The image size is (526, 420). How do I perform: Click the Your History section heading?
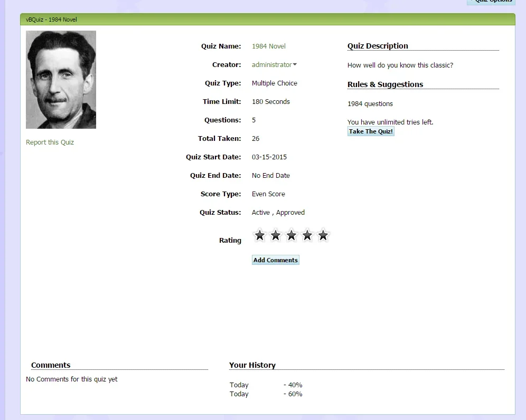coord(252,365)
